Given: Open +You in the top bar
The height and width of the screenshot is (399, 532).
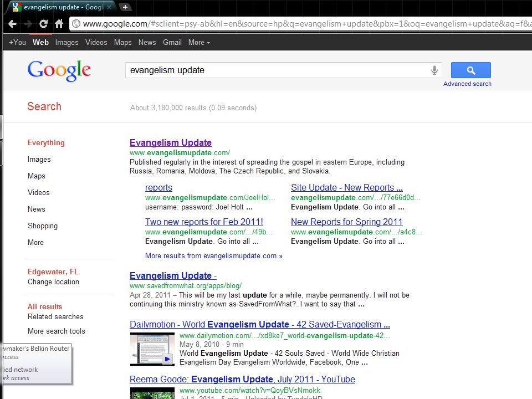Looking at the screenshot, I should 17,43.
